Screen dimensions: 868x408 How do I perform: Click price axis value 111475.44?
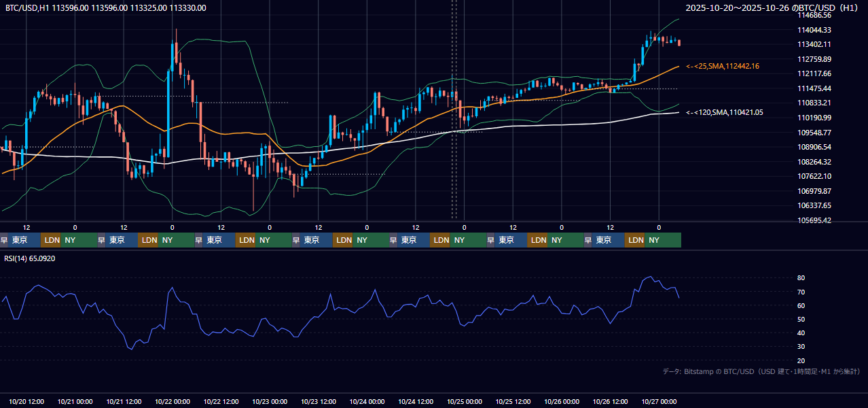[x=814, y=88]
